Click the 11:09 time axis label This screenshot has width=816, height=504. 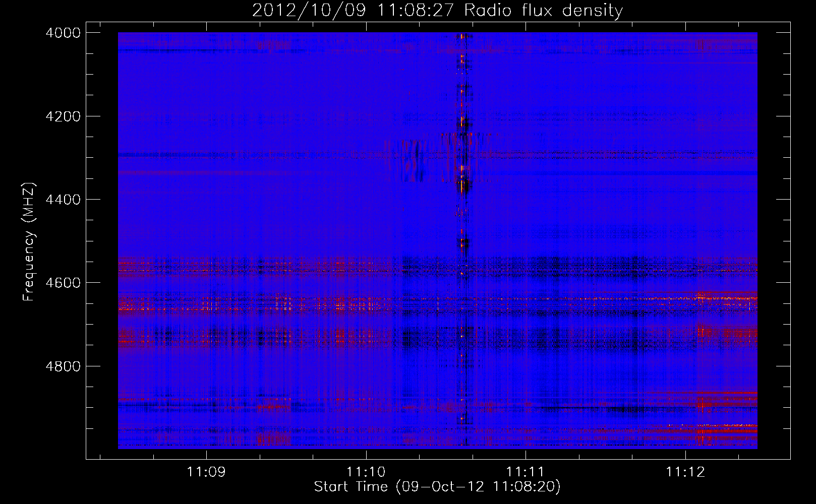click(x=206, y=472)
